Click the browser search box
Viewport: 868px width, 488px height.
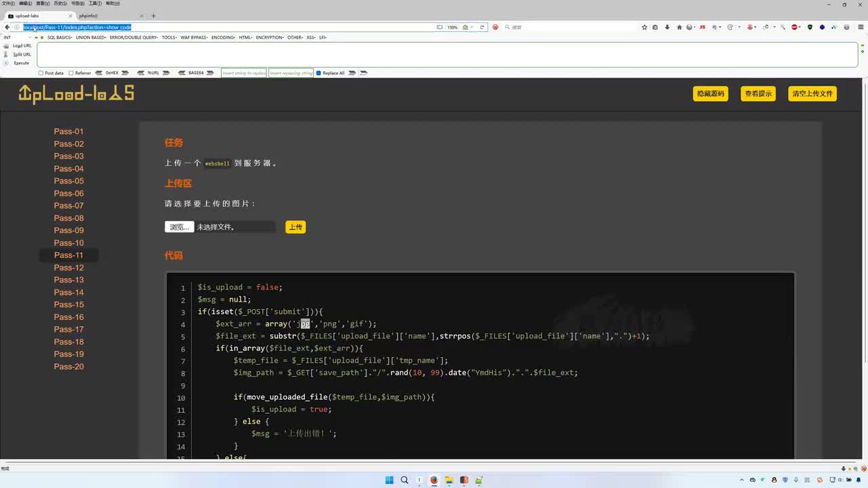pyautogui.click(x=570, y=27)
